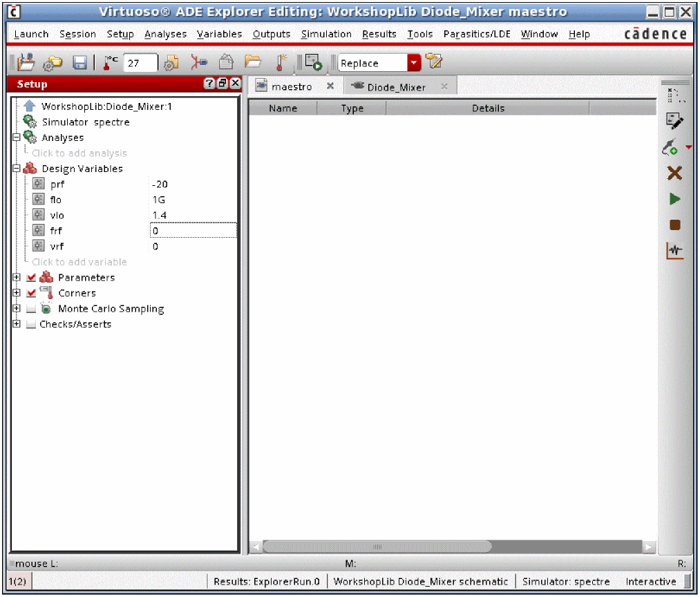
Task: Click 'Click to add variable' link
Action: 79,262
